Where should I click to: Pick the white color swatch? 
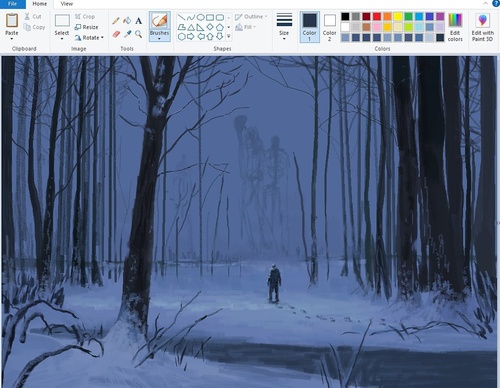click(x=345, y=27)
